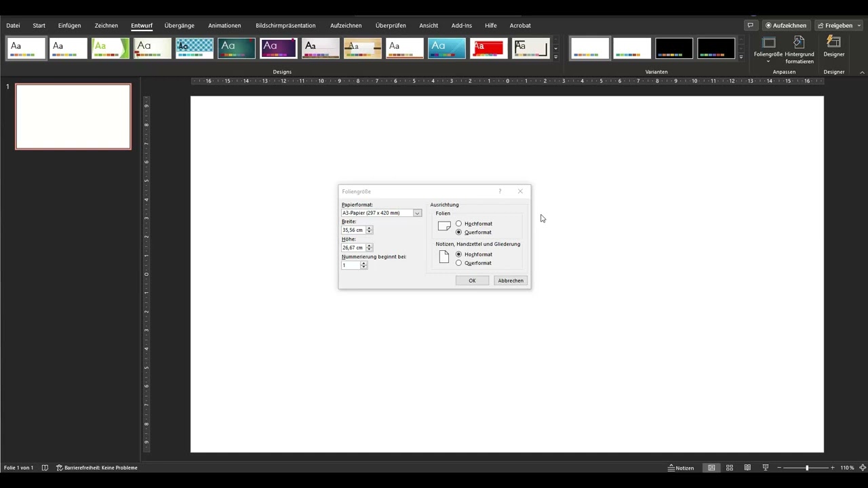Image resolution: width=868 pixels, height=488 pixels.
Task: Apply the purple design theme
Action: [x=279, y=48]
